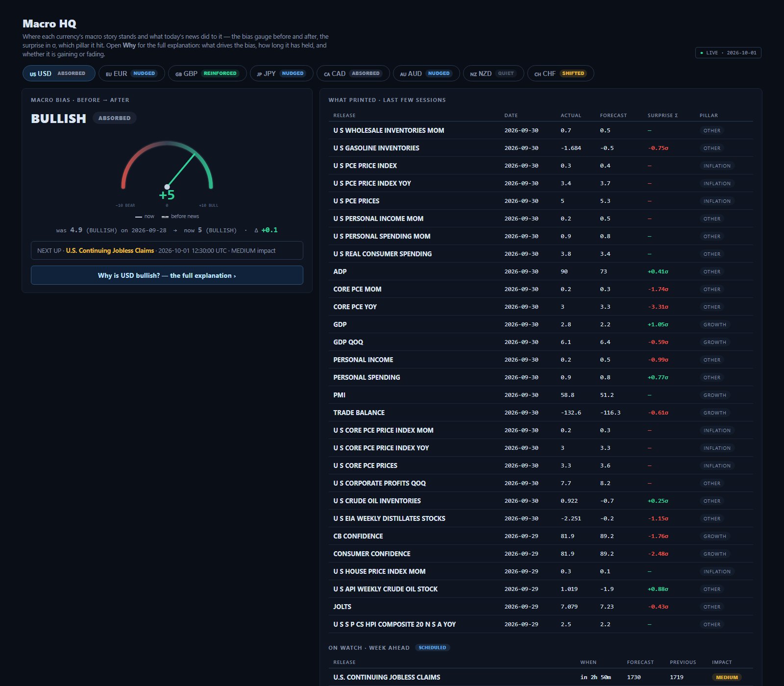Open the AUD currency tab
The height and width of the screenshot is (686, 784).
[x=426, y=73]
